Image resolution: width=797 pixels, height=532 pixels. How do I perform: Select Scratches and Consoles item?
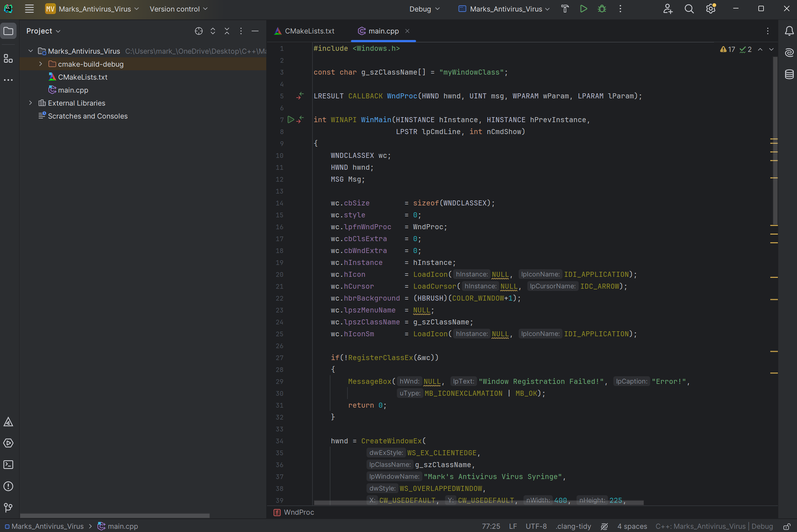tap(88, 116)
